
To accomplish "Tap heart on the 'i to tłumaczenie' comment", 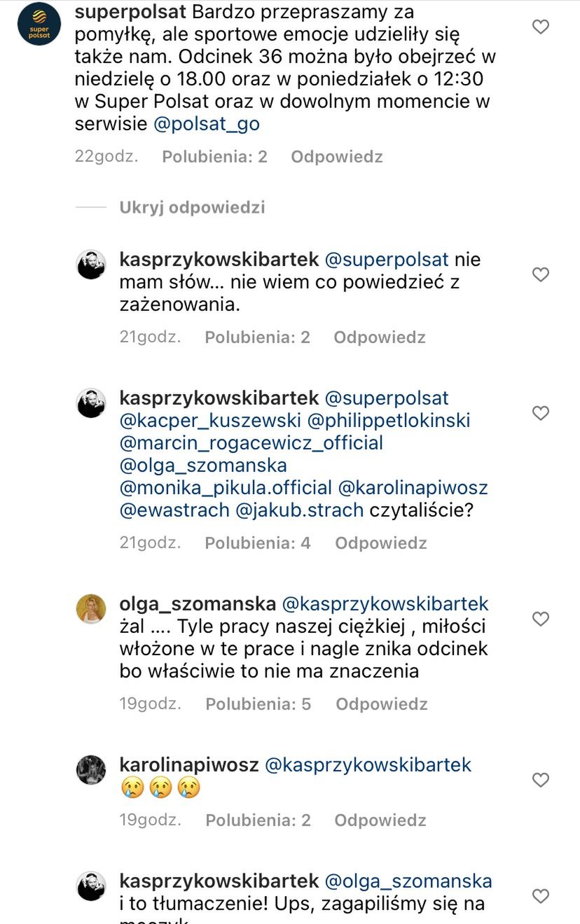I will [541, 896].
